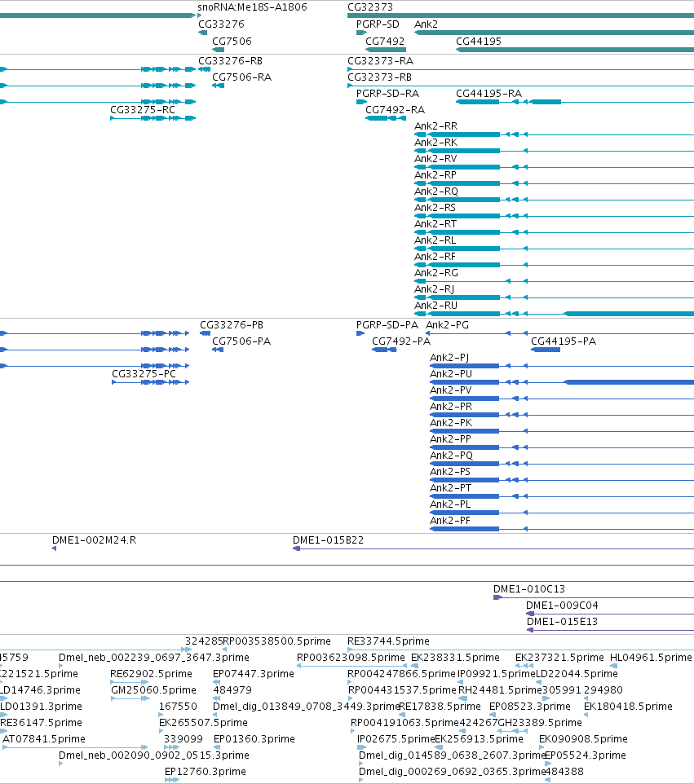The image size is (694, 784).
Task: Click EST EP12760.3prime
Action: pyautogui.click(x=206, y=772)
